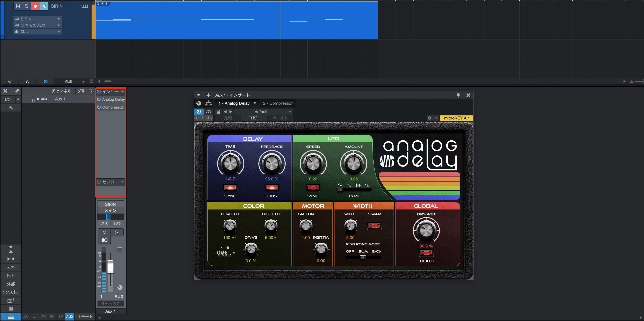
Task: Open the SIRIN instrument dropdown
Action: (38, 19)
